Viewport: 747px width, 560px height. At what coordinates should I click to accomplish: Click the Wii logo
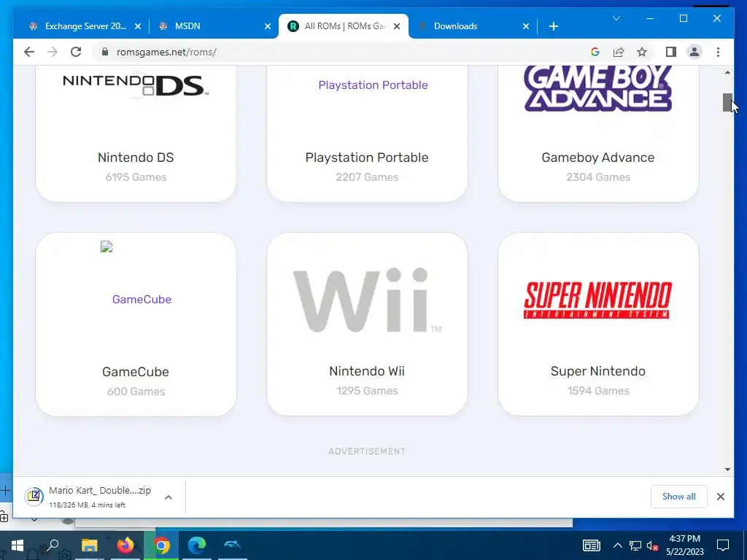pyautogui.click(x=367, y=300)
